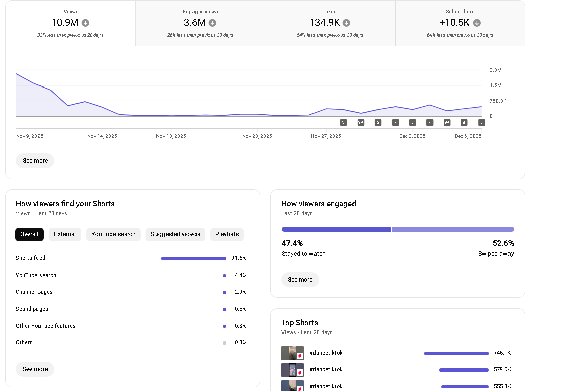The height and width of the screenshot is (391, 588).
Task: Click the trend arrow next to +10.5K Subscribers
Action: [477, 23]
